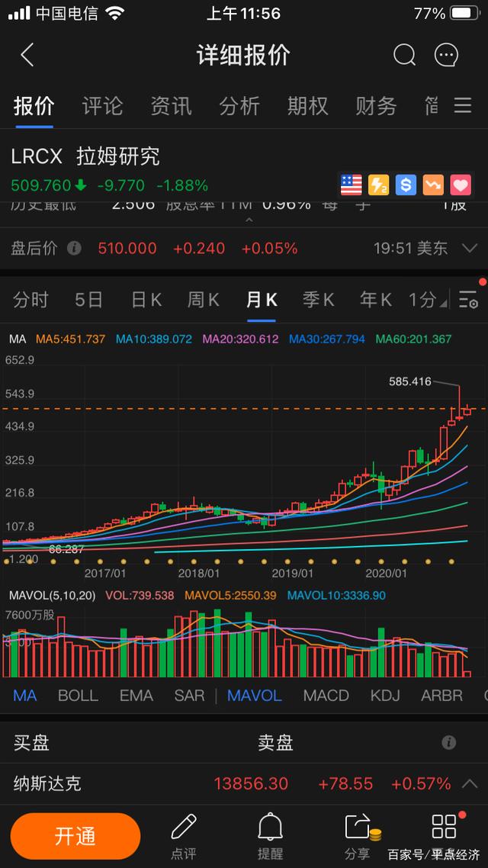Open the 1分 minute-period dropdown
488x868 pixels.
tap(427, 300)
